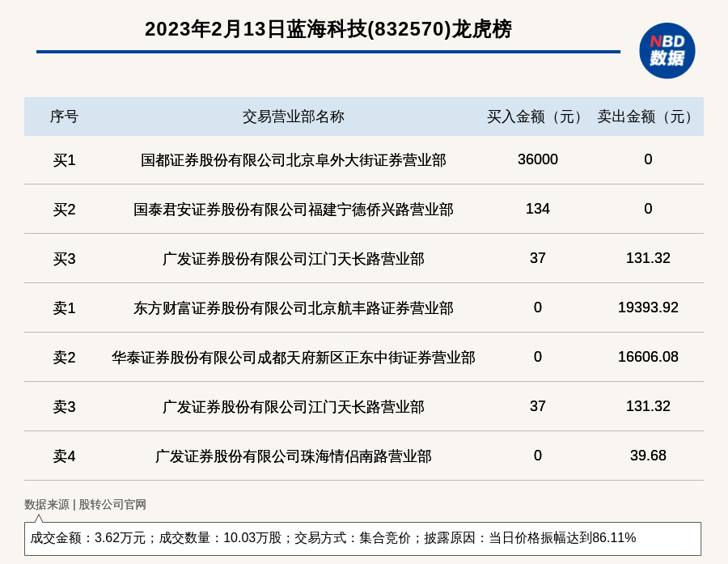Select sell amount 0 in 买1 row
Screen dimensions: 728x564
648,159
